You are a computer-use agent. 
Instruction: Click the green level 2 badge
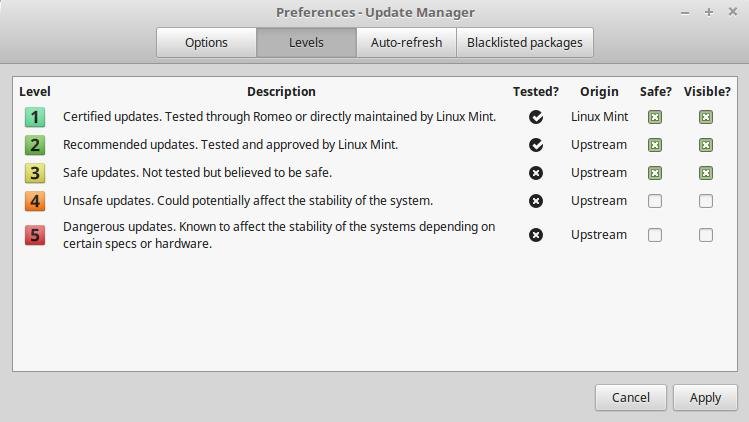(35, 145)
